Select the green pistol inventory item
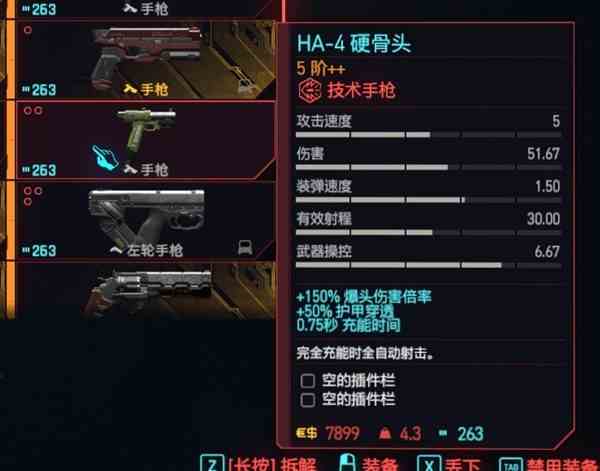 (x=145, y=140)
